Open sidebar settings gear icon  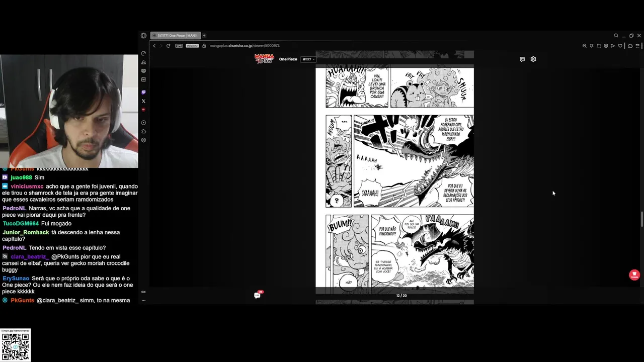tap(143, 140)
